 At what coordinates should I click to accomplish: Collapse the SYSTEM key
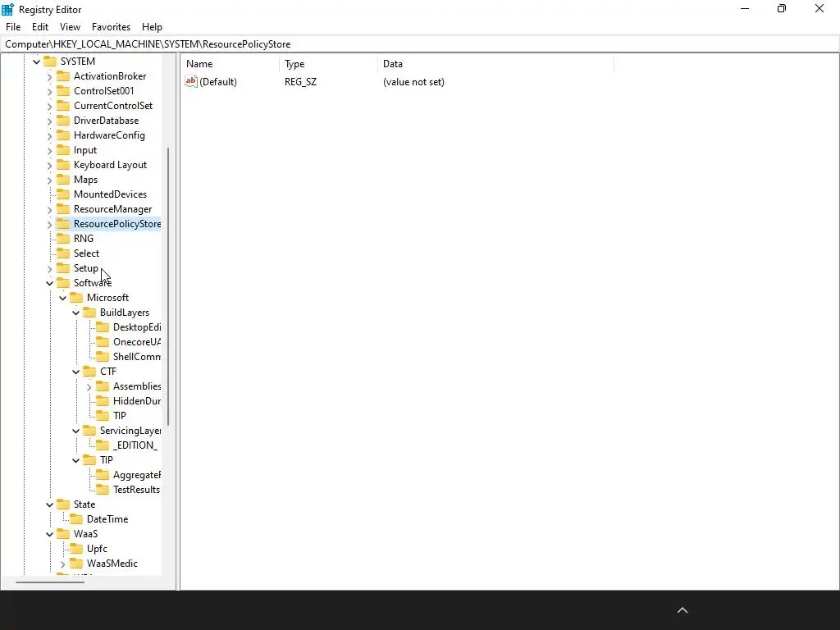[36, 62]
